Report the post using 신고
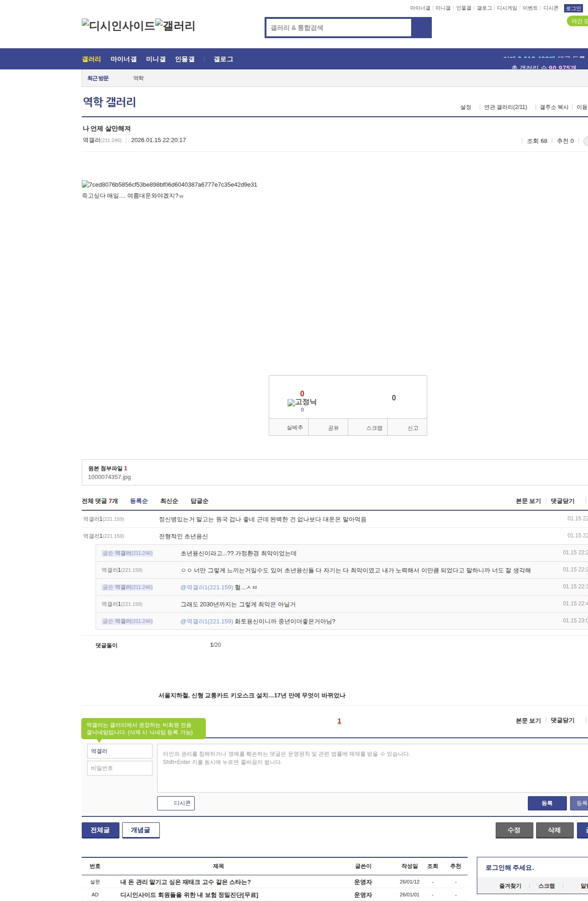Image resolution: width=588 pixels, height=901 pixels. (413, 428)
